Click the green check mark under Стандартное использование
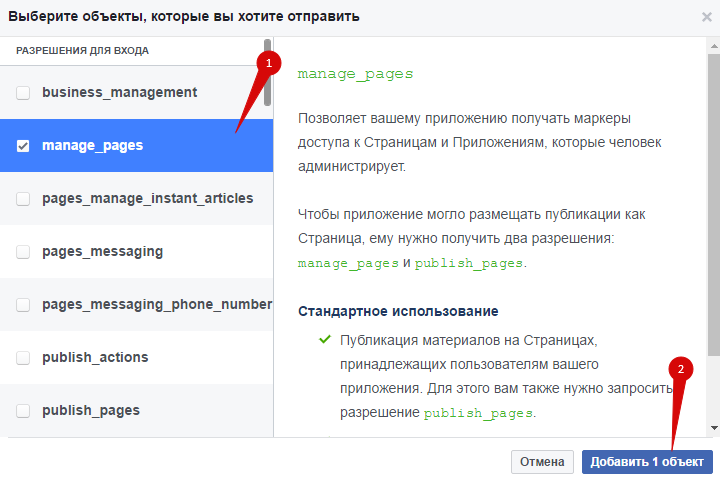The image size is (720, 479). (324, 340)
